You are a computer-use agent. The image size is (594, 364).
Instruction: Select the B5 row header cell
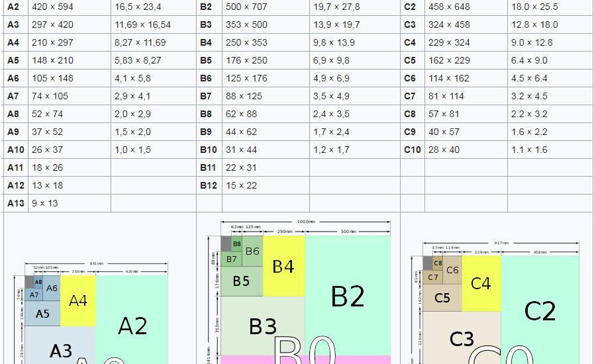[x=209, y=60]
